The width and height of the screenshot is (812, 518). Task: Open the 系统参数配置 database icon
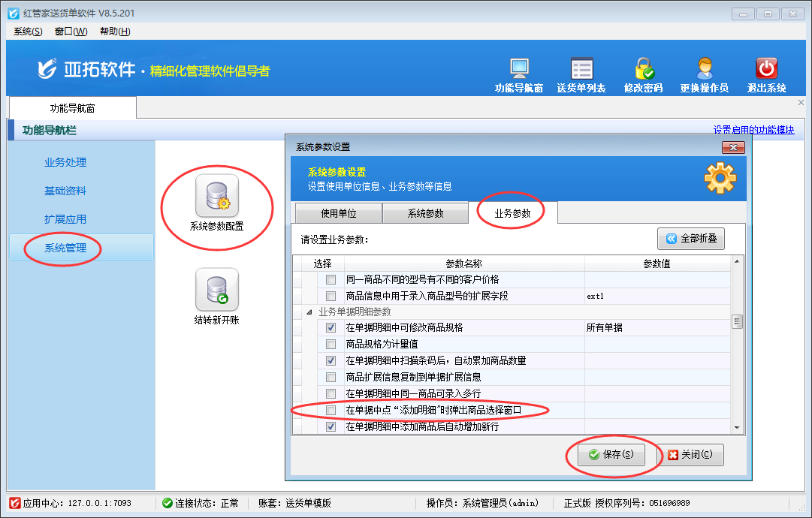[216, 196]
